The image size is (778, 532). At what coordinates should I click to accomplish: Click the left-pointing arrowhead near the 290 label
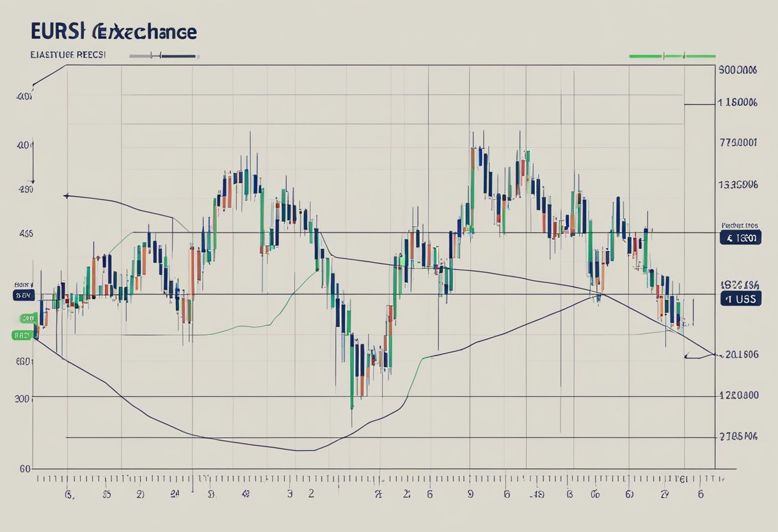pyautogui.click(x=66, y=196)
